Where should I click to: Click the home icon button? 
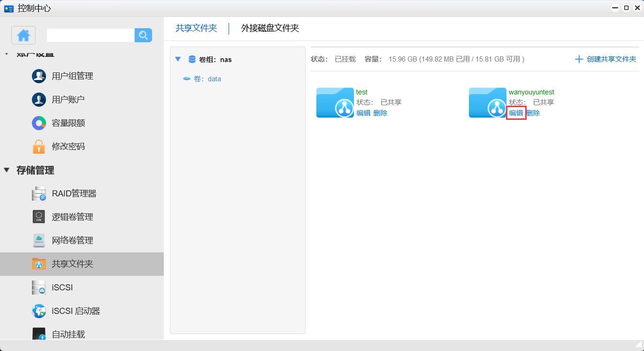coord(23,35)
